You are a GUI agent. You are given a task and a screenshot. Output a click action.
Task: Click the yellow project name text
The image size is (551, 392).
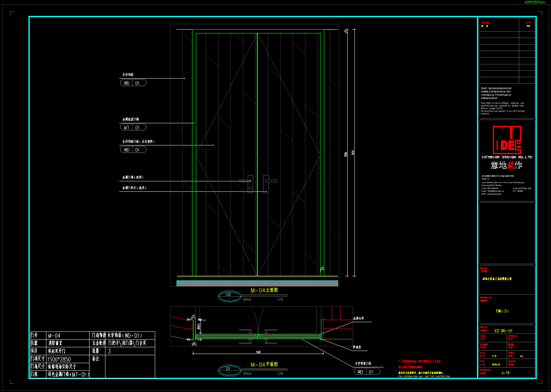(497, 279)
